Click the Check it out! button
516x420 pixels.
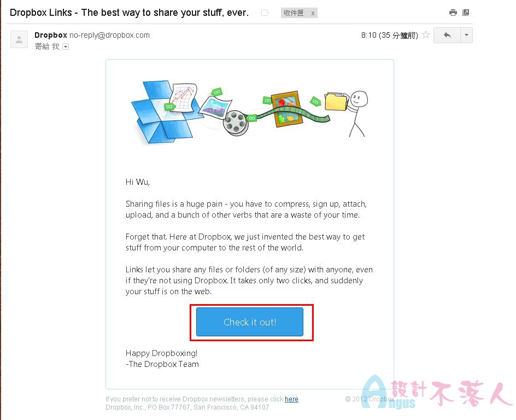(x=250, y=322)
